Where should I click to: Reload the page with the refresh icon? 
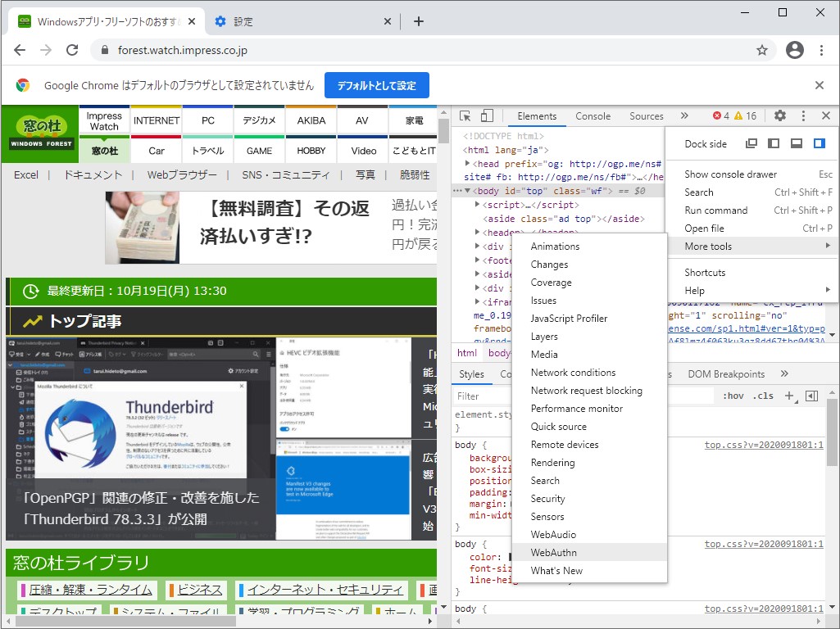click(72, 49)
